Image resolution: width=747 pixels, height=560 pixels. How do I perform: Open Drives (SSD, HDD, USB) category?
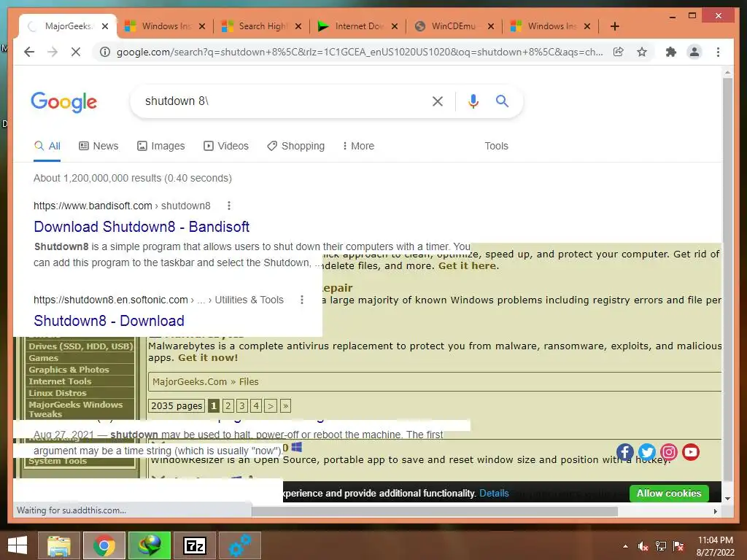(x=80, y=346)
